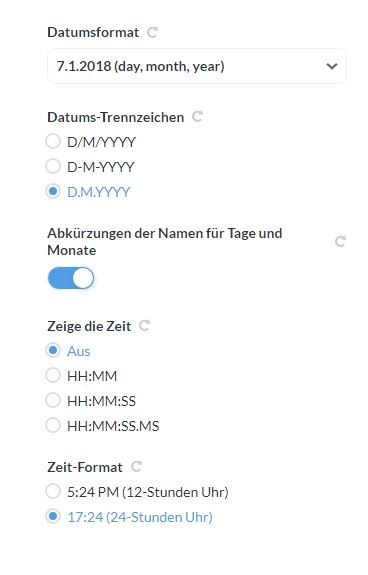This screenshot has width=368, height=575.
Task: Reset the Zeige die Zeit setting
Action: pos(144,325)
